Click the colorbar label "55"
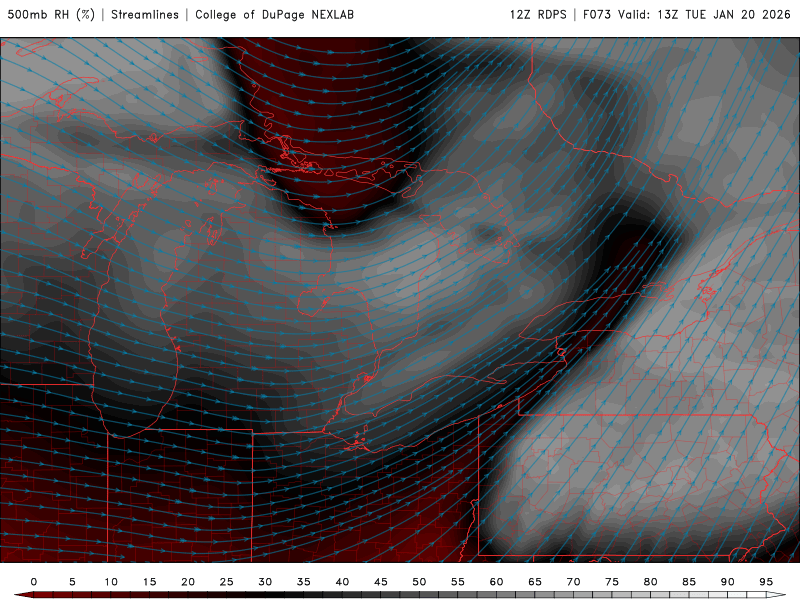Screen dimensions: 800x600 (x=458, y=582)
